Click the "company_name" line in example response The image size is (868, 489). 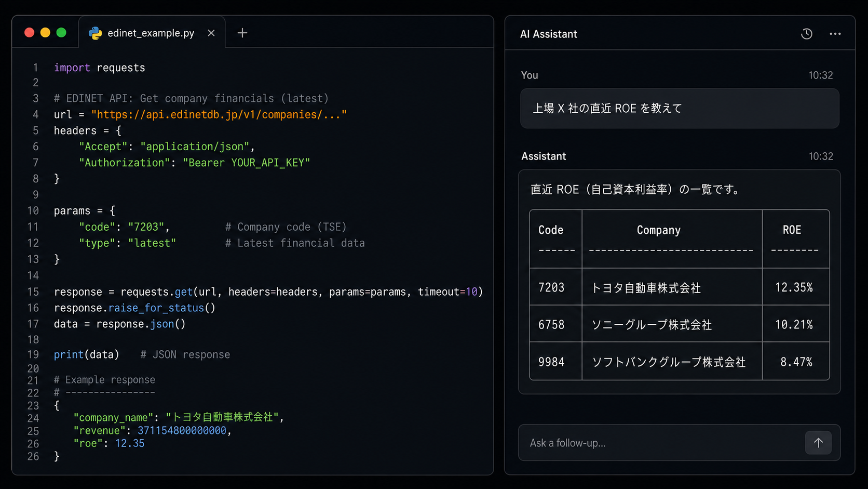click(x=179, y=417)
